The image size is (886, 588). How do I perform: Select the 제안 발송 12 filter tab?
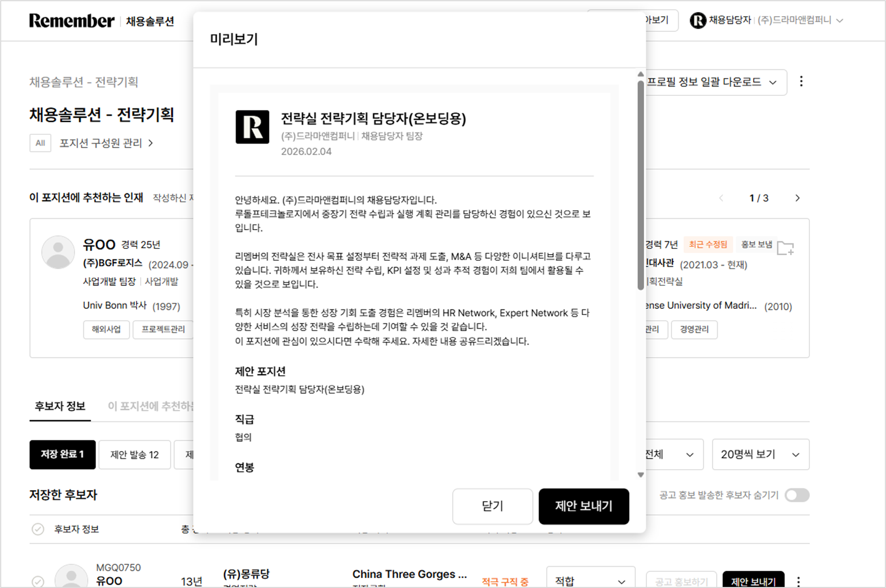[x=134, y=455]
